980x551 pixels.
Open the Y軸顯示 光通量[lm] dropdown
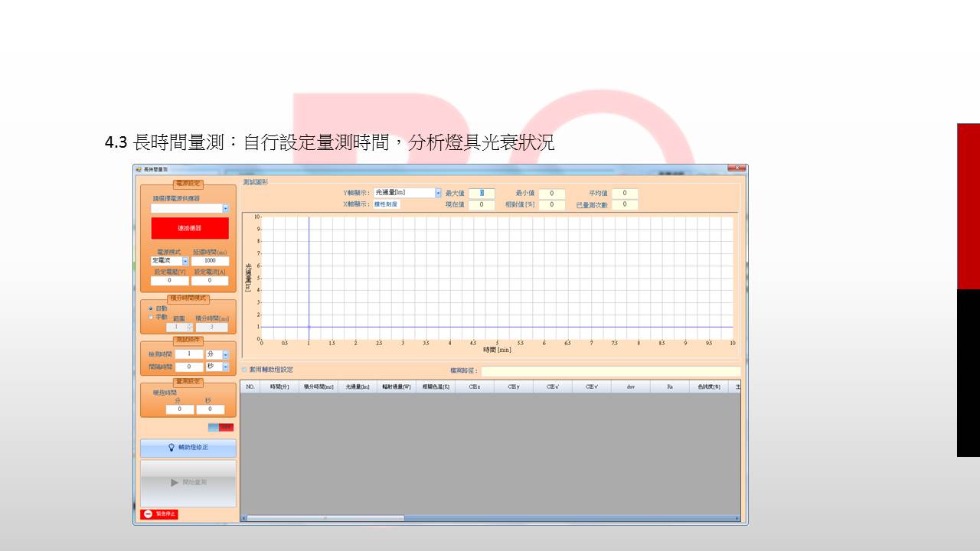pos(438,193)
